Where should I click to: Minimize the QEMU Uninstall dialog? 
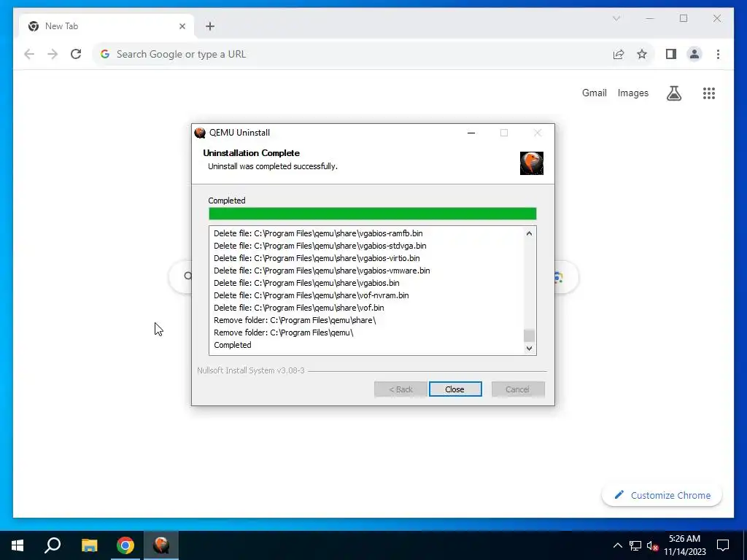click(471, 133)
